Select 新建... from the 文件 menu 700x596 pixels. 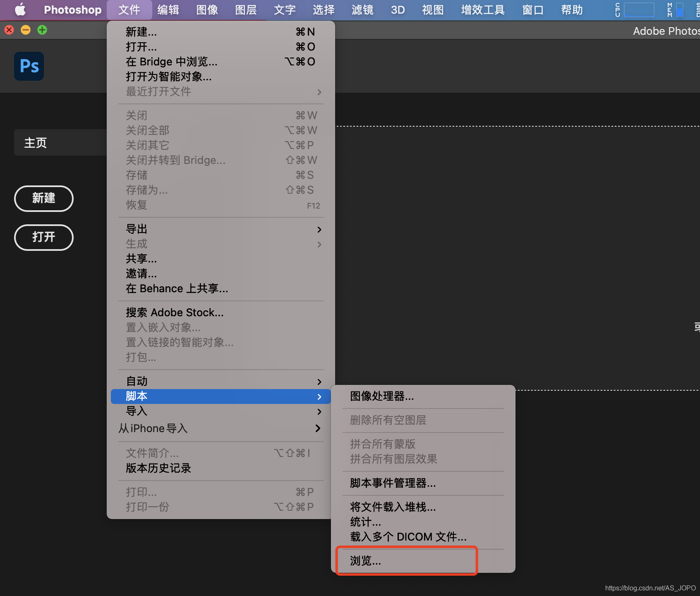141,32
